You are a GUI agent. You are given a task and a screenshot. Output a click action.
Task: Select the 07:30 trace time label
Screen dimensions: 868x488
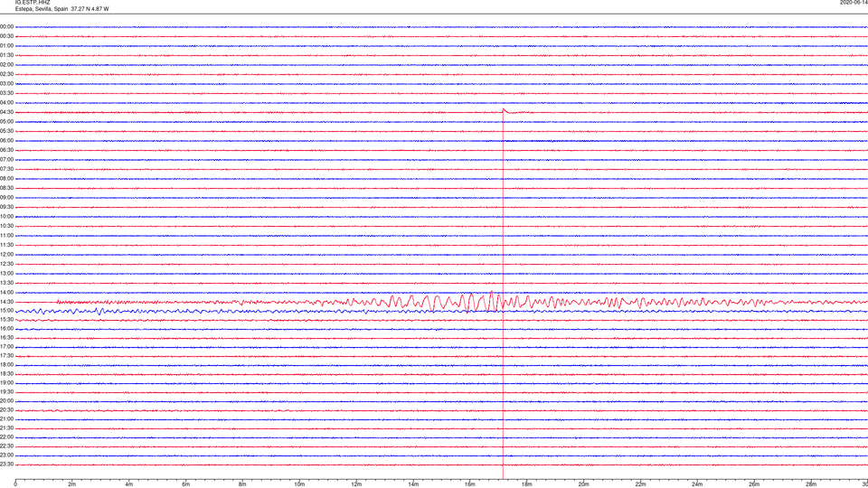pyautogui.click(x=6, y=169)
